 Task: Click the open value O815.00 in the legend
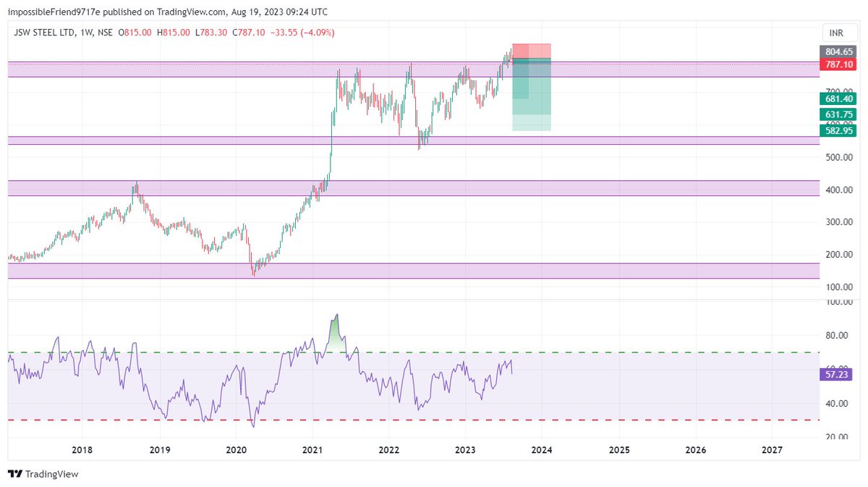tap(135, 33)
